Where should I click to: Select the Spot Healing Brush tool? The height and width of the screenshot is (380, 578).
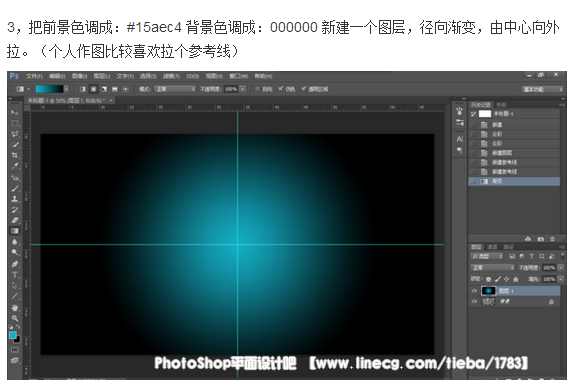(x=15, y=178)
